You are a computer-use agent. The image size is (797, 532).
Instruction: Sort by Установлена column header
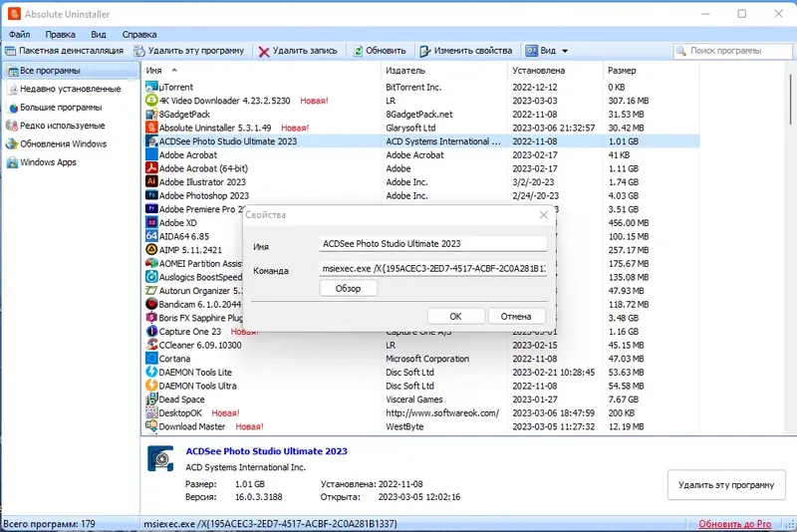point(555,71)
